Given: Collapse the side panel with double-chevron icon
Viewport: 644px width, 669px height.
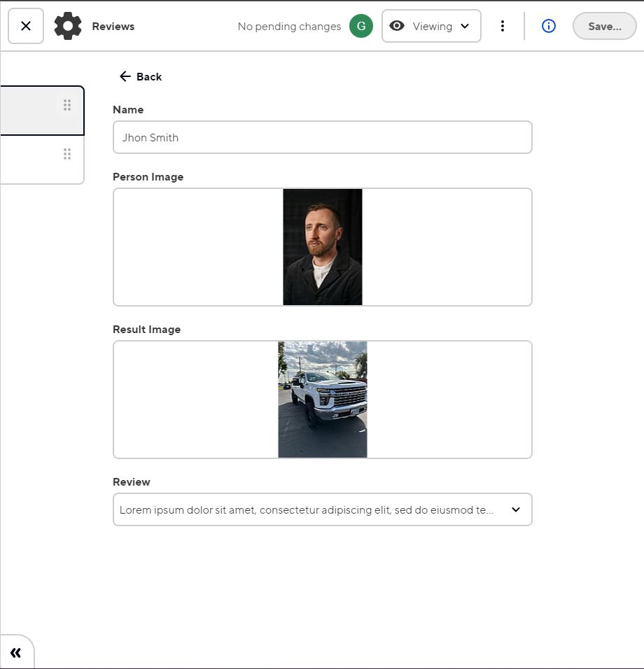Looking at the screenshot, I should (15, 653).
